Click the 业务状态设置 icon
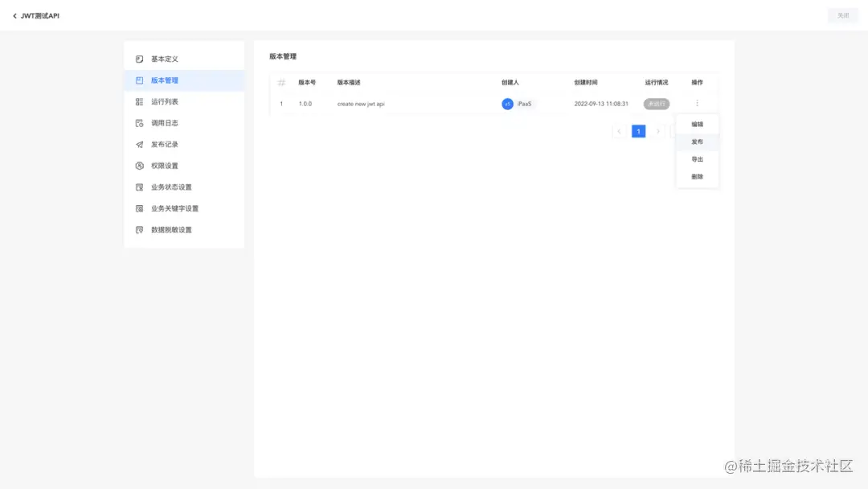The image size is (868, 489). pyautogui.click(x=140, y=187)
